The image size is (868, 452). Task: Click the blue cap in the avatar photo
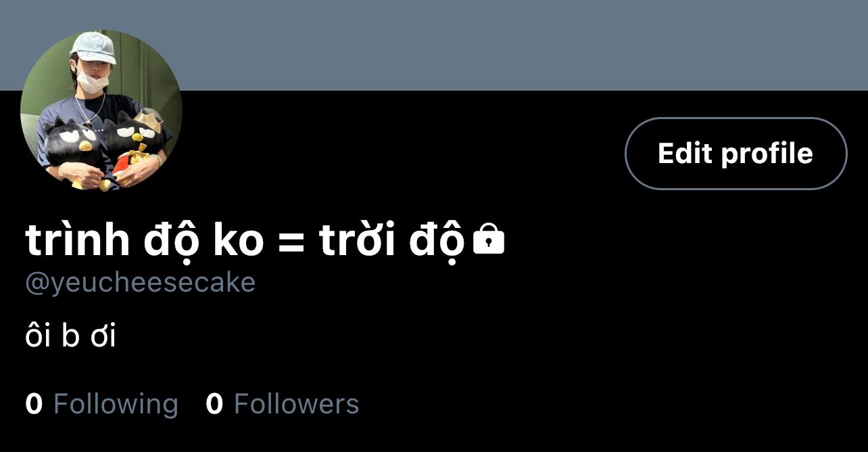pyautogui.click(x=93, y=47)
